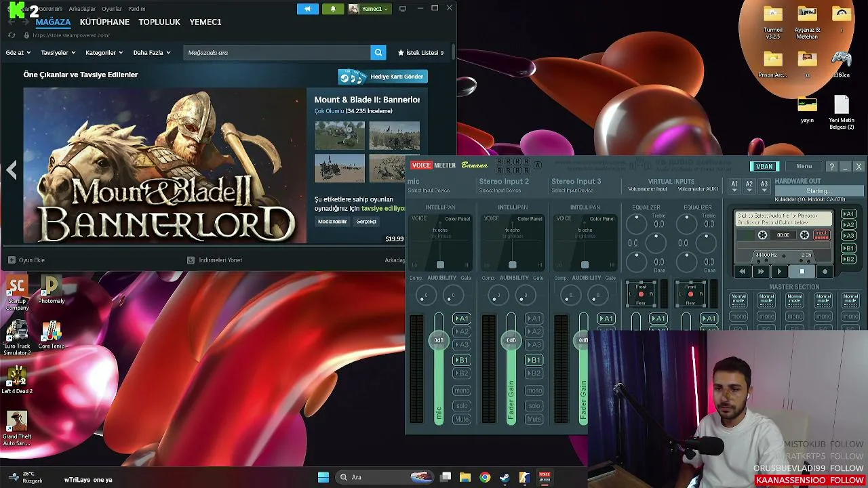This screenshot has height=488, width=868.
Task: Toggle B1 routing on Stereo Input 2
Action: point(534,360)
